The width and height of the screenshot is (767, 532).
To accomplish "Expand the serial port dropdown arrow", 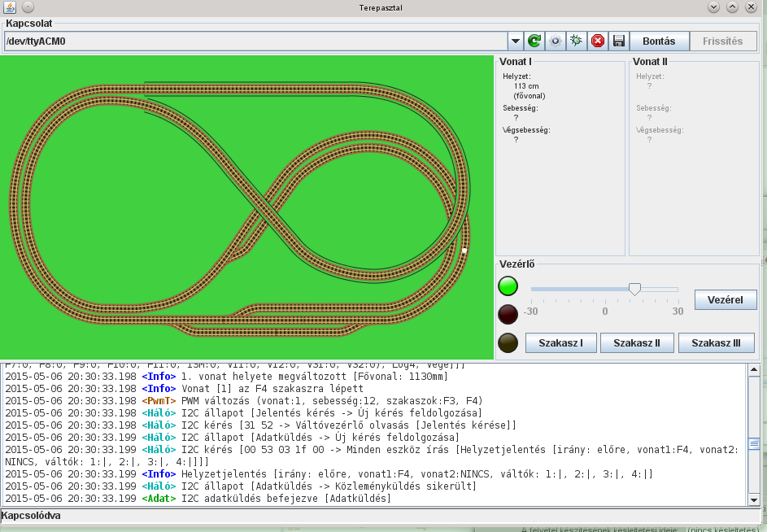I will pyautogui.click(x=515, y=41).
